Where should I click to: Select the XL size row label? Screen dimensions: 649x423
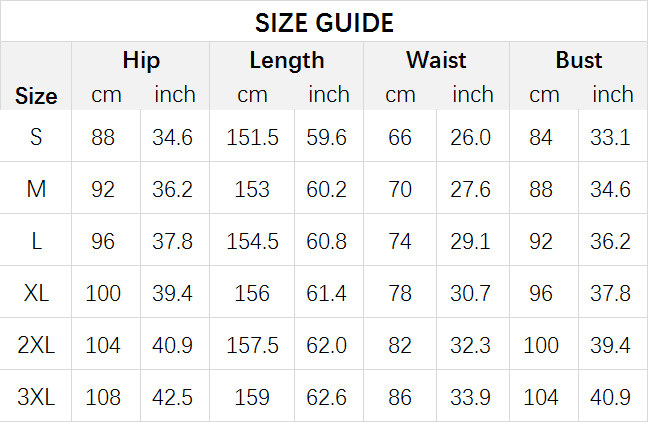pyautogui.click(x=36, y=293)
